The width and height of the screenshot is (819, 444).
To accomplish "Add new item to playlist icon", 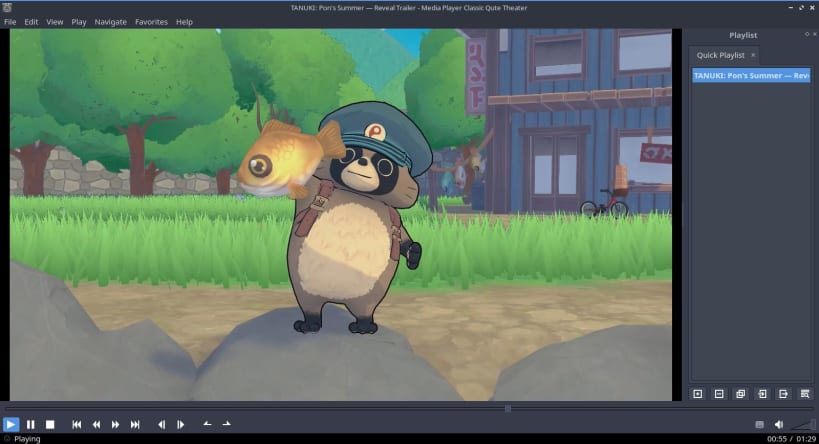I will click(698, 394).
